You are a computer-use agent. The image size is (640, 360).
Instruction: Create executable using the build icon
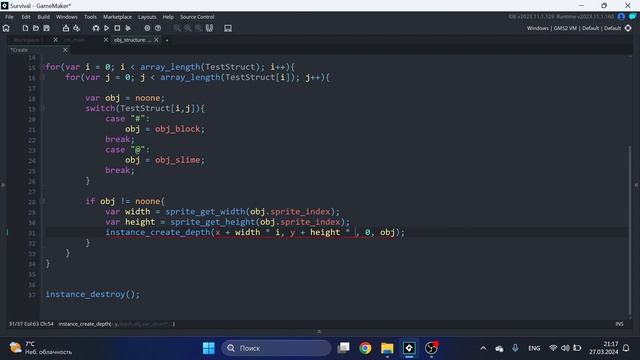click(65, 28)
